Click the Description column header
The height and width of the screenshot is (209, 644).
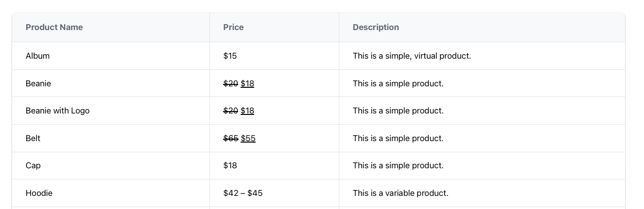(x=376, y=27)
